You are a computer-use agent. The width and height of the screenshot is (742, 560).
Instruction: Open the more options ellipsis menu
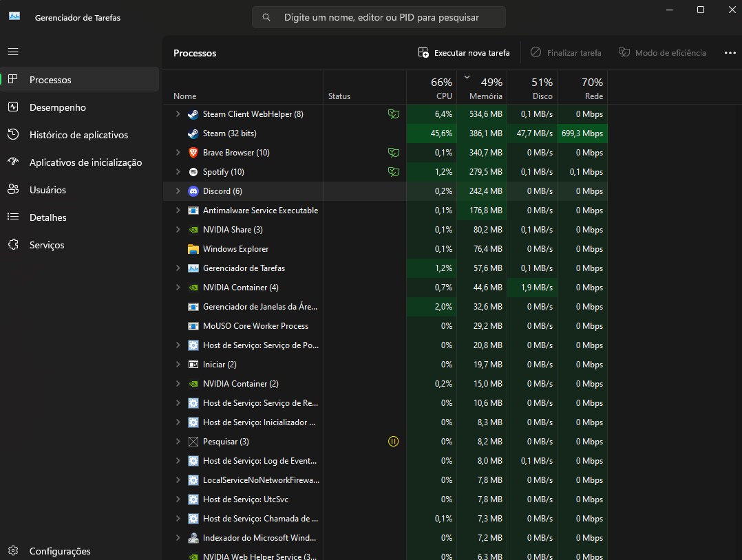pyautogui.click(x=730, y=52)
